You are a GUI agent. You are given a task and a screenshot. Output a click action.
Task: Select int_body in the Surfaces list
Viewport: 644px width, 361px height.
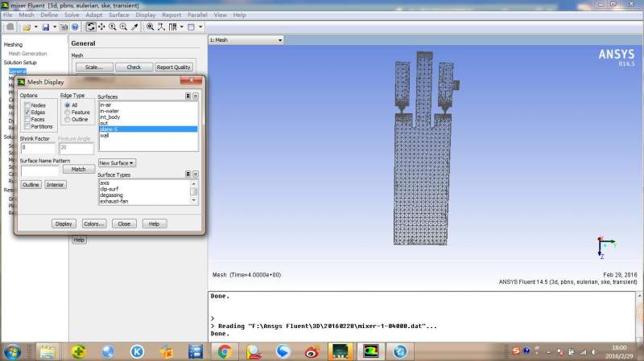[x=148, y=117]
